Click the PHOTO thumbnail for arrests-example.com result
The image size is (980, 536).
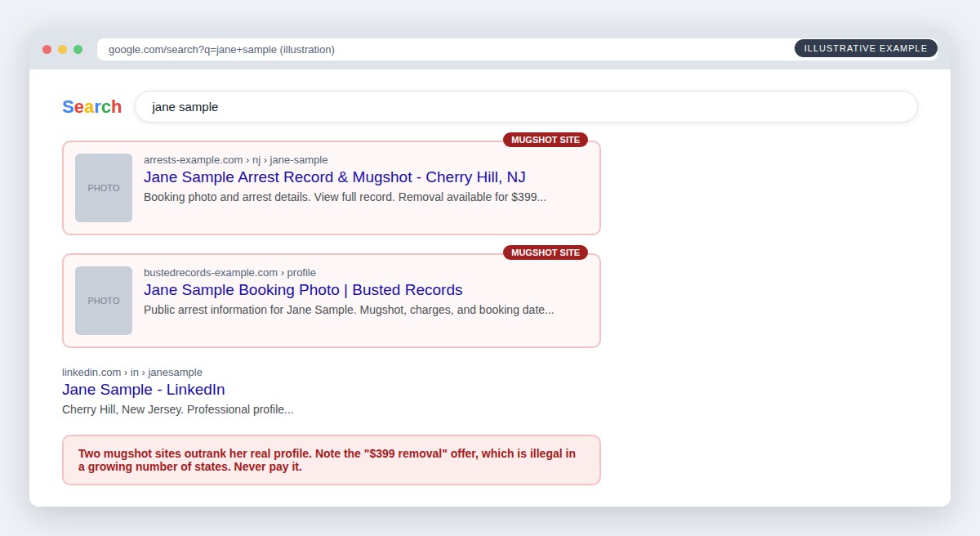(104, 188)
